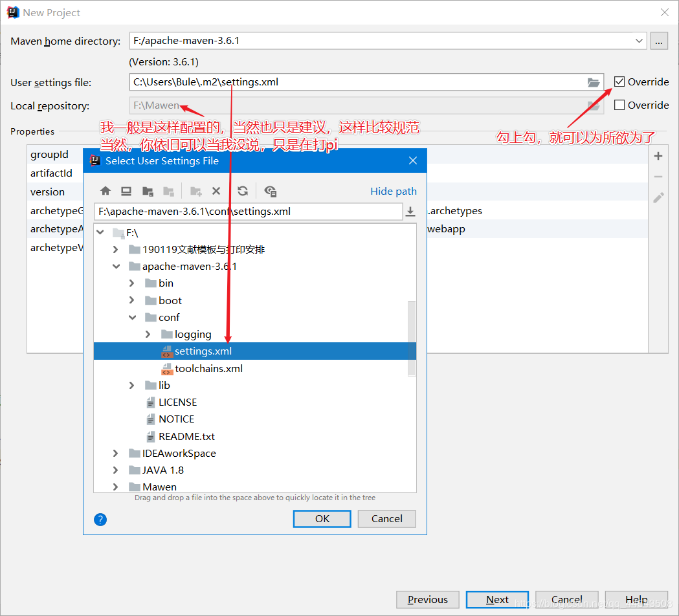Select the conf folder name
Screen dimensions: 679x616
pos(169,317)
